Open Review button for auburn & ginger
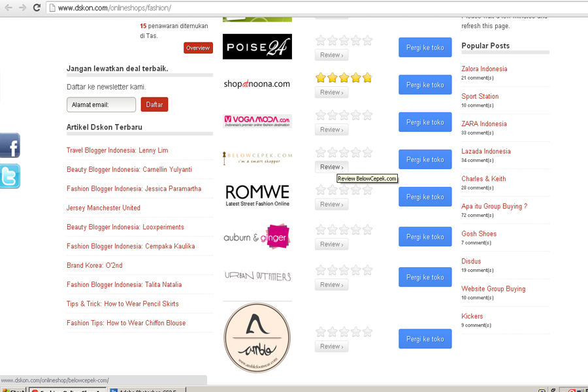 point(331,244)
